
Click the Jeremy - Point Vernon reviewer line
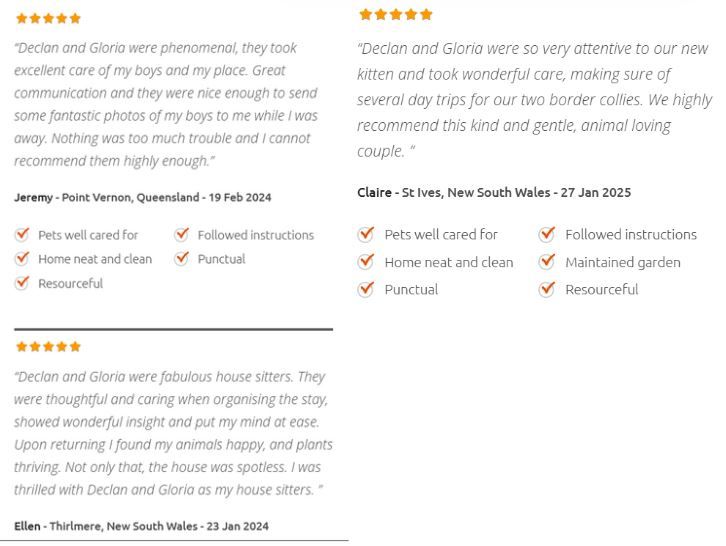[x=143, y=197]
